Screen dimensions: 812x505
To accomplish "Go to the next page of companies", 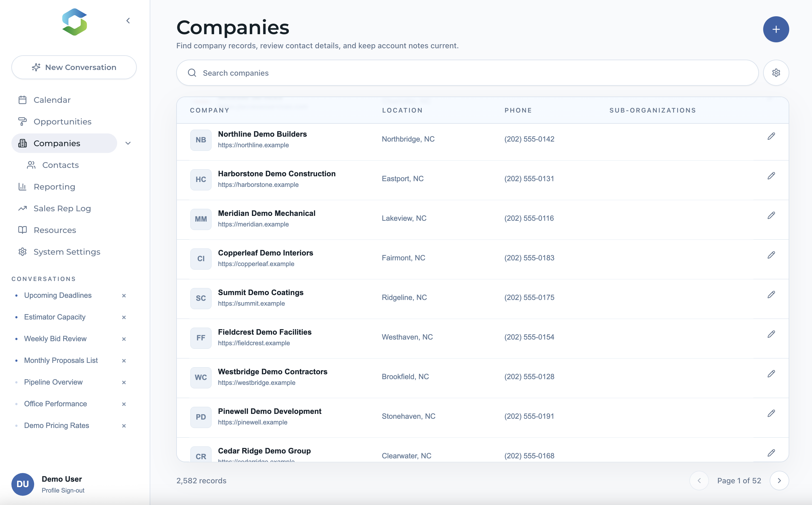I will 779,481.
